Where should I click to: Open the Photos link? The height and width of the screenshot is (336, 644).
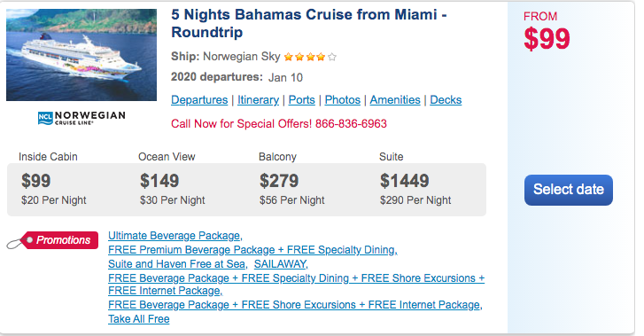point(343,100)
